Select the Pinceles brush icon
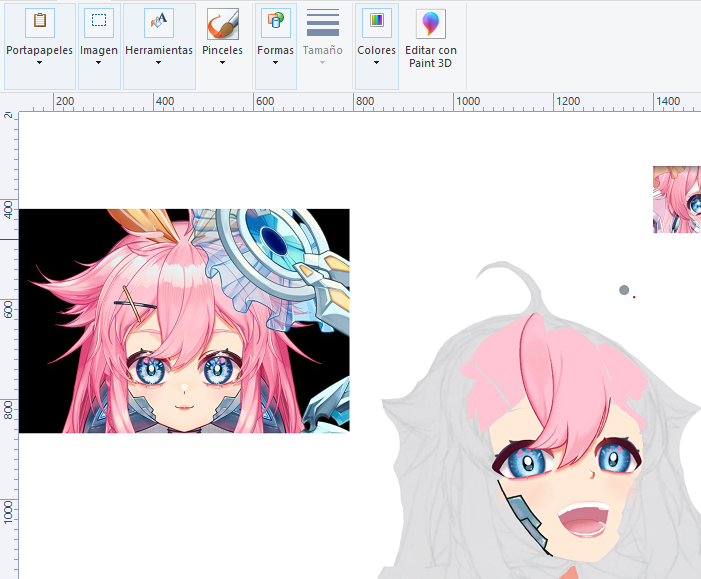 pos(223,24)
